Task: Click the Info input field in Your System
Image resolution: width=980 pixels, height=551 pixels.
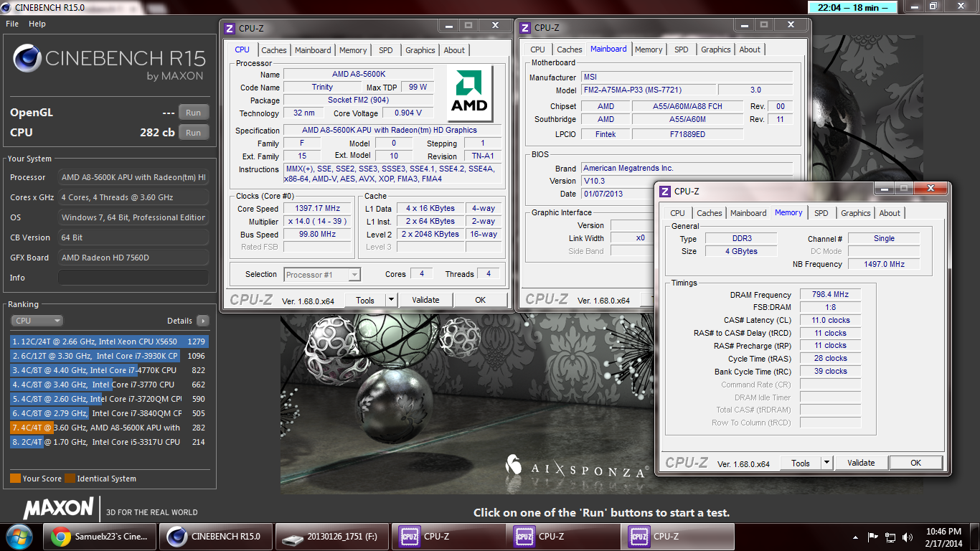Action: pyautogui.click(x=133, y=278)
